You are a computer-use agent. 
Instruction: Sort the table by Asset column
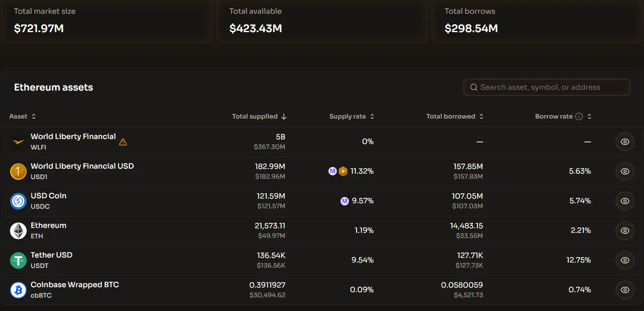(x=23, y=116)
